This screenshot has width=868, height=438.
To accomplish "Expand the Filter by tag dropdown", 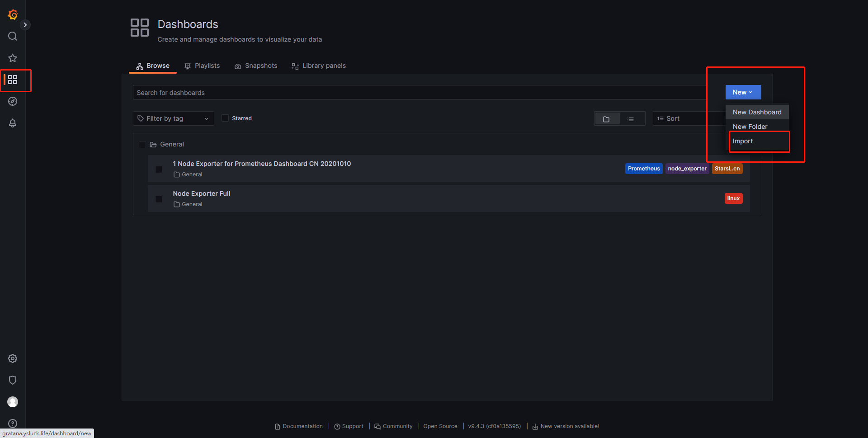I will pos(173,118).
